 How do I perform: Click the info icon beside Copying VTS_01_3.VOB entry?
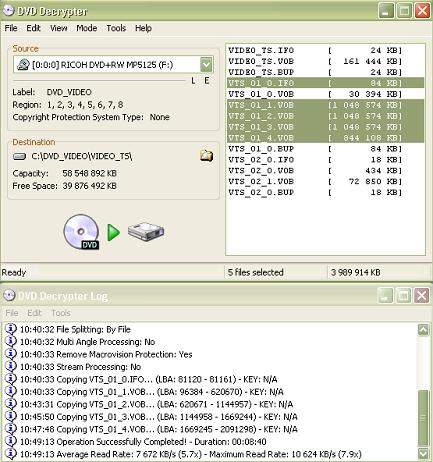pos(11,417)
